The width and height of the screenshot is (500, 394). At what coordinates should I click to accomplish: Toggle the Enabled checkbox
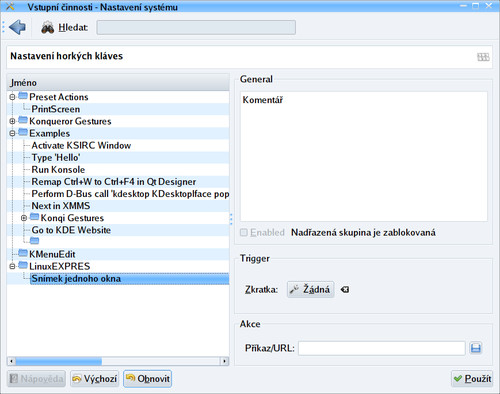click(244, 232)
